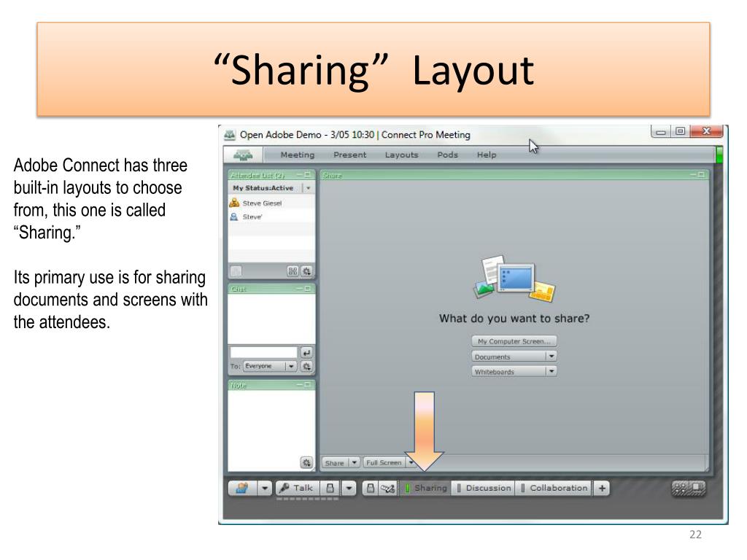Toggle the layout lock icon

pyautogui.click(x=370, y=488)
